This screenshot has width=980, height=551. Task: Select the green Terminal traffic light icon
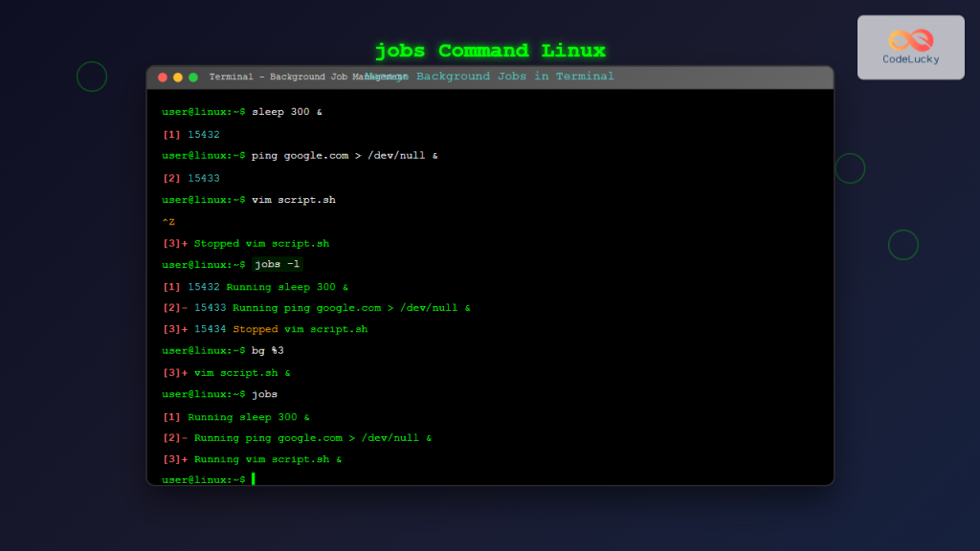coord(190,77)
